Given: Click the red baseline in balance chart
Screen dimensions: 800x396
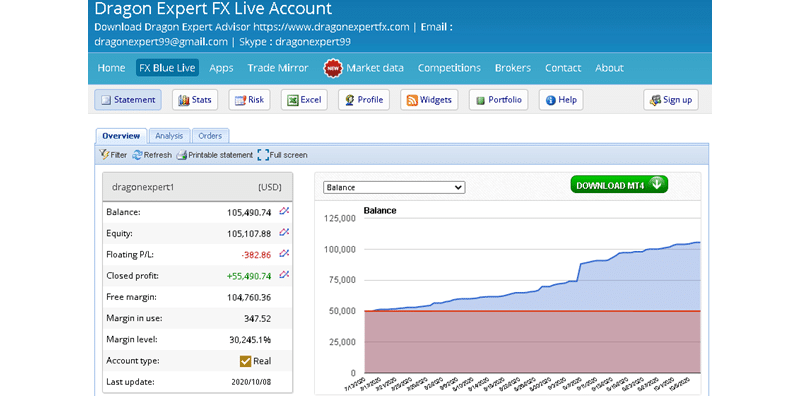Looking at the screenshot, I should 532,311.
